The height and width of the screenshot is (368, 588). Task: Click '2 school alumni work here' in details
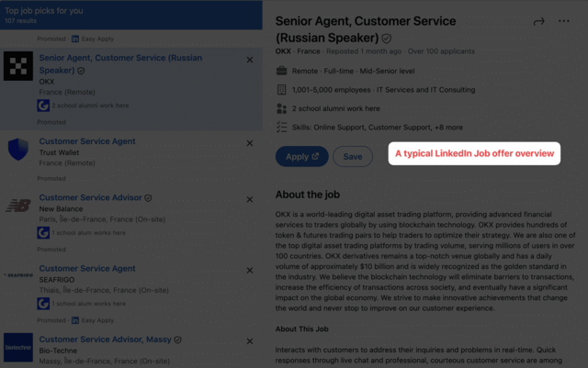click(336, 108)
